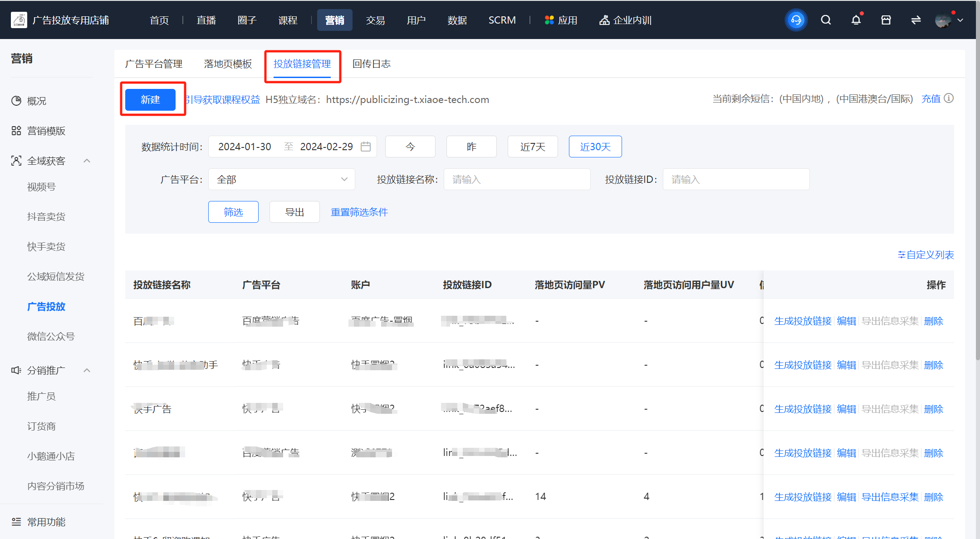This screenshot has height=539, width=980.
Task: Open the 回传日志 tab
Action: coord(372,64)
